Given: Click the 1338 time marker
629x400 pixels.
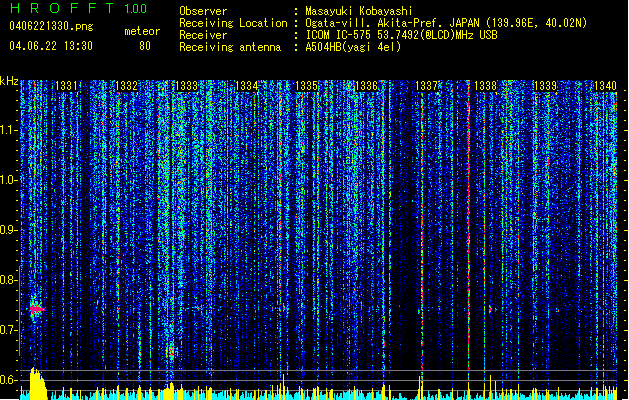Looking at the screenshot, I should coord(485,86).
